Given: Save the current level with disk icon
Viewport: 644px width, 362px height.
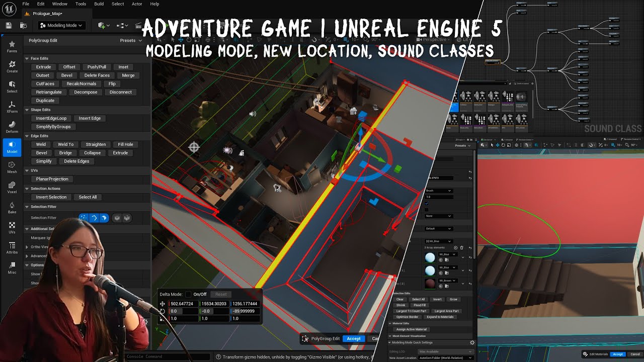Looking at the screenshot, I should (9, 25).
